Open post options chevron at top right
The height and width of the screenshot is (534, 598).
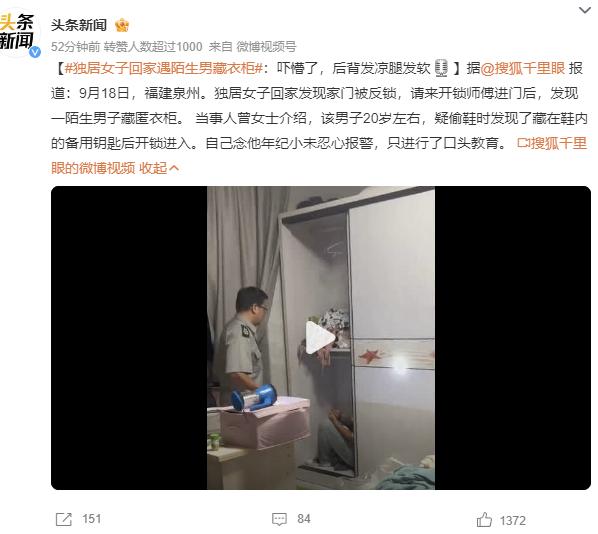tap(585, 10)
